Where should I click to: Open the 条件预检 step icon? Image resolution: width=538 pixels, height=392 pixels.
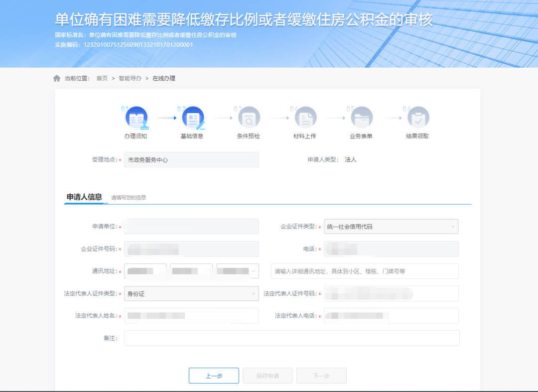[249, 118]
